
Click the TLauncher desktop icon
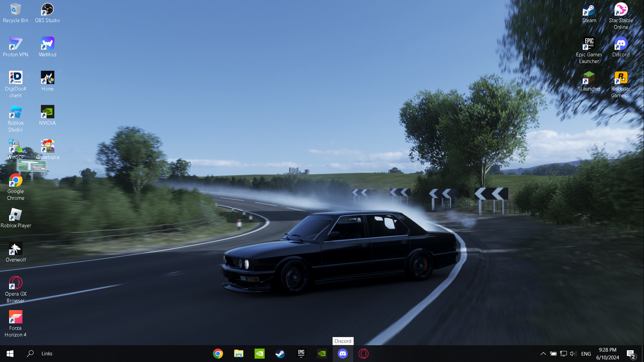pos(589,81)
